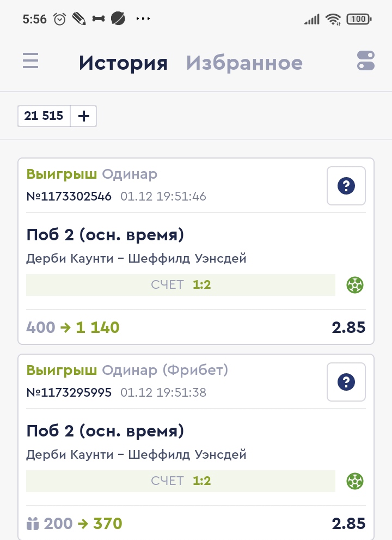
Task: Open help for bet №1173302546
Action: [x=346, y=186]
